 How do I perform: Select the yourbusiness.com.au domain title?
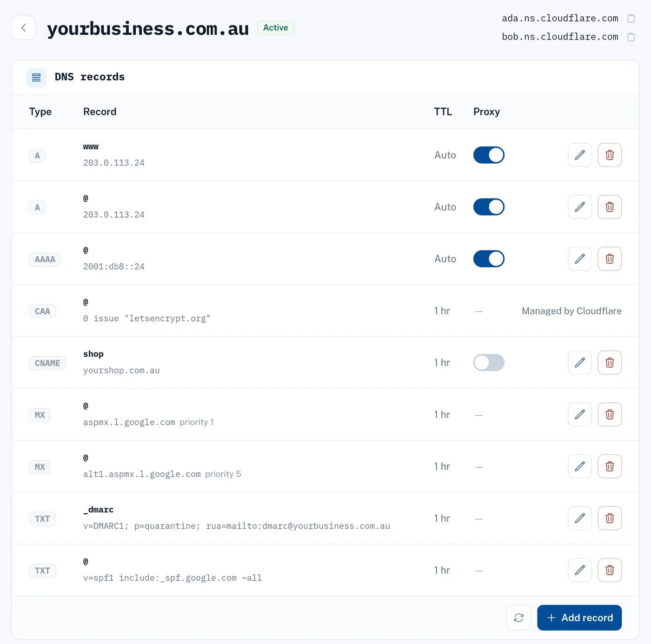coord(148,29)
